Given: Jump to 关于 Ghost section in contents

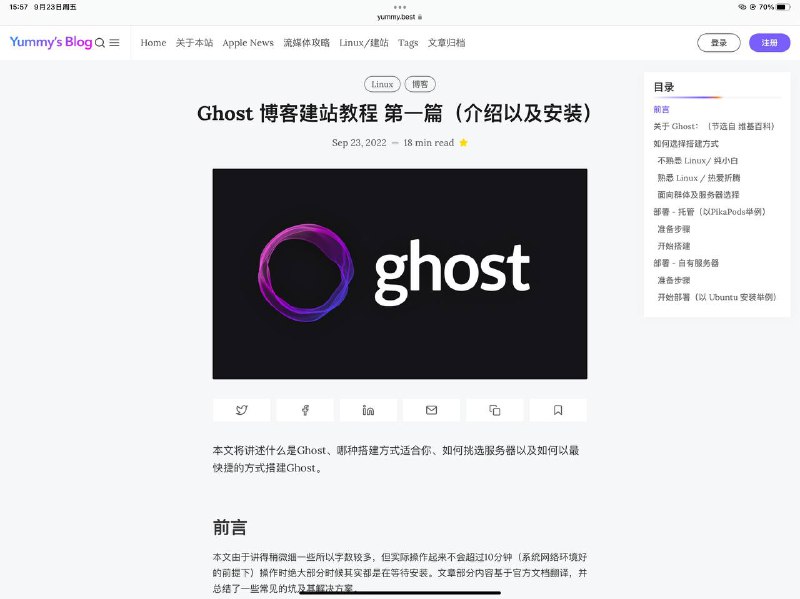Looking at the screenshot, I should pyautogui.click(x=714, y=126).
